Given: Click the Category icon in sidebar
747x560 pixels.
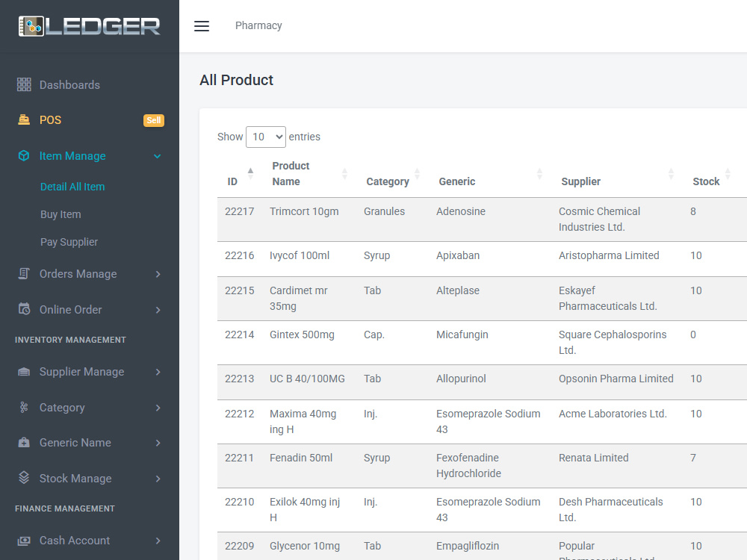Looking at the screenshot, I should pyautogui.click(x=24, y=408).
